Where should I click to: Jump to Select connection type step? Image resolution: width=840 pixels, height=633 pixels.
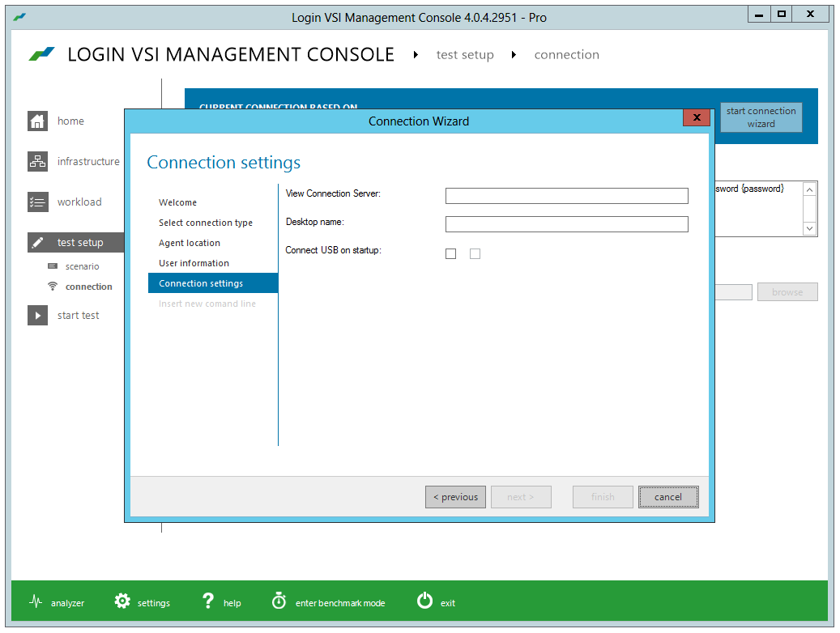pos(206,223)
